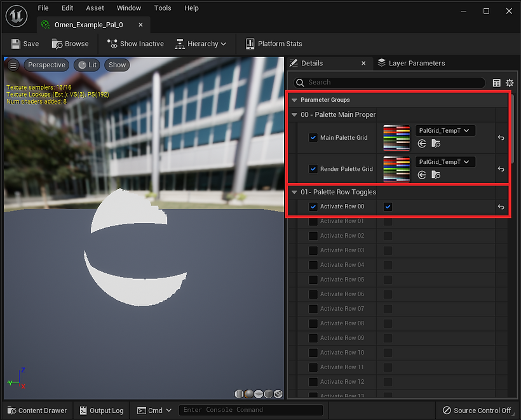This screenshot has width=521, height=420.
Task: Click the Details search field
Action: coord(389,83)
